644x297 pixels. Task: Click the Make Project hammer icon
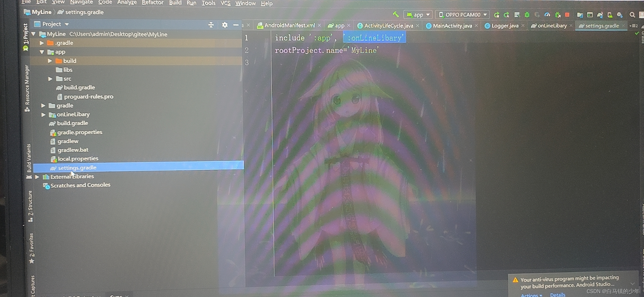coord(396,14)
